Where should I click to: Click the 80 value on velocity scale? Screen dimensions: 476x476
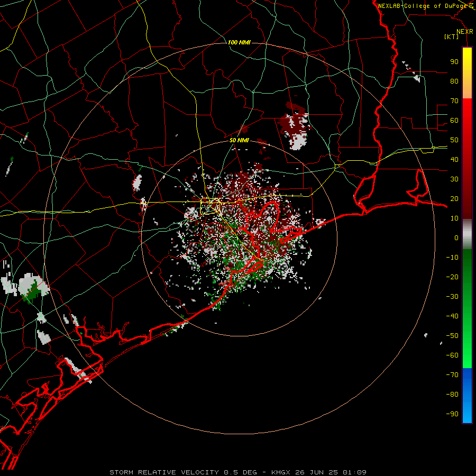click(454, 81)
